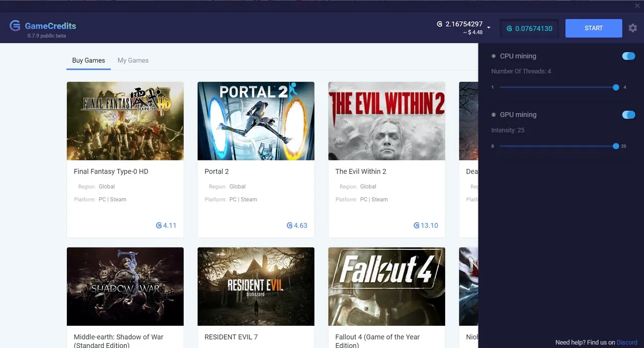644x348 pixels.
Task: Switch to the My Games tab
Action: [133, 60]
